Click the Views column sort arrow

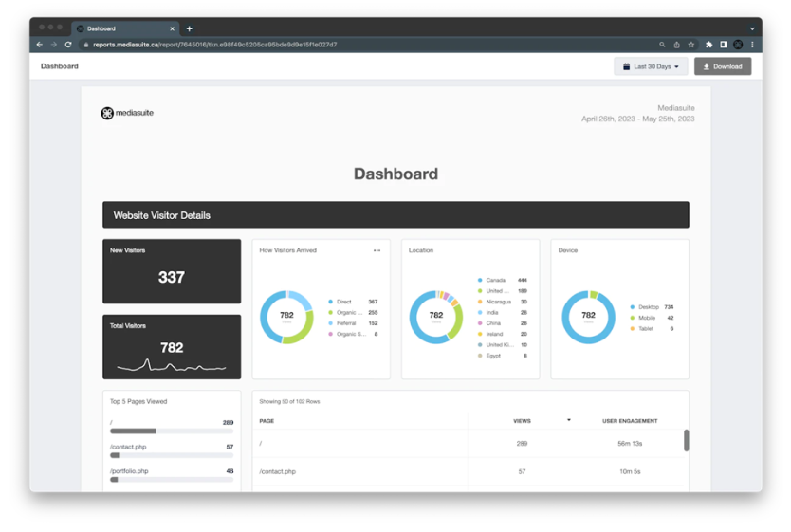click(569, 420)
